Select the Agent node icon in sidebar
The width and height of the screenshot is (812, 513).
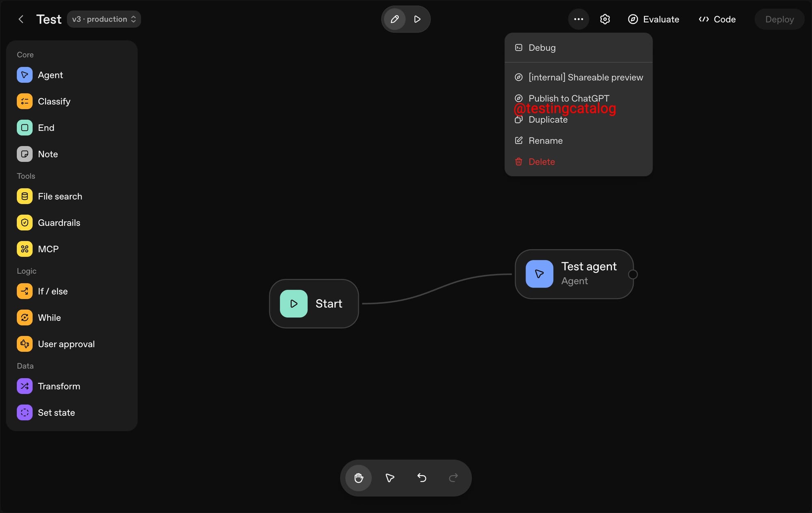(24, 75)
